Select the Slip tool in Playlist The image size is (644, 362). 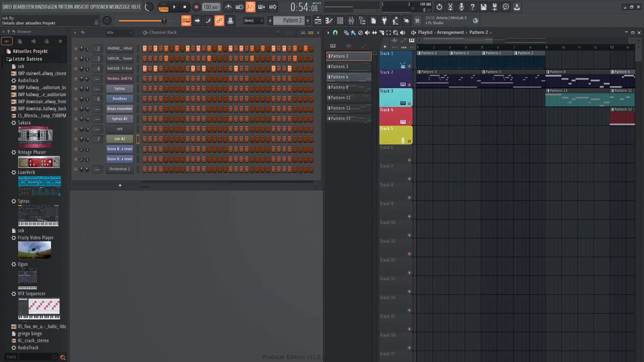374,33
